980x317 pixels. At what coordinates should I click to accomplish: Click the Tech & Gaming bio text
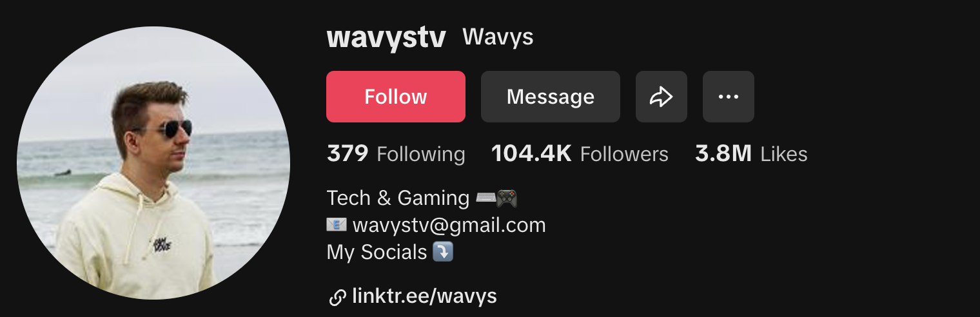tap(398, 198)
